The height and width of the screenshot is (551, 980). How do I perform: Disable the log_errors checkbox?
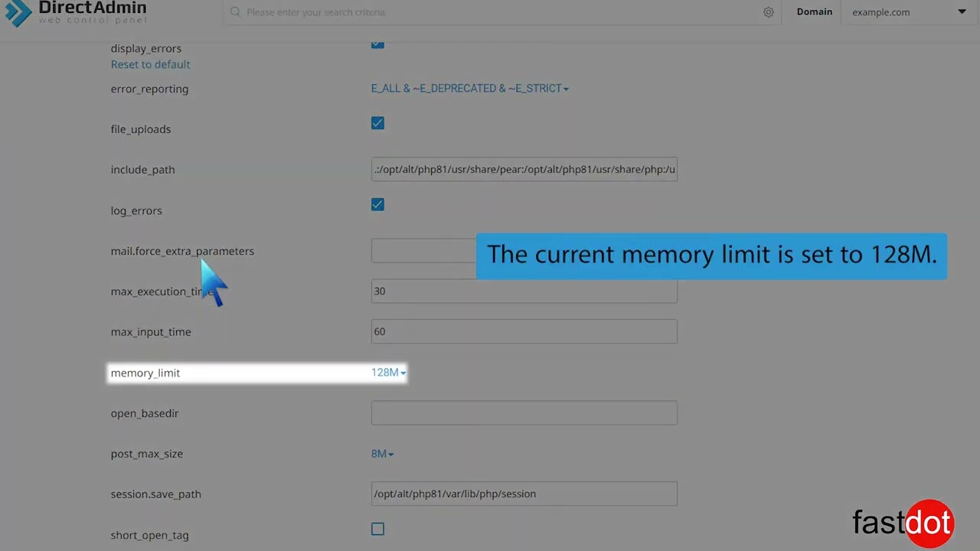(377, 204)
